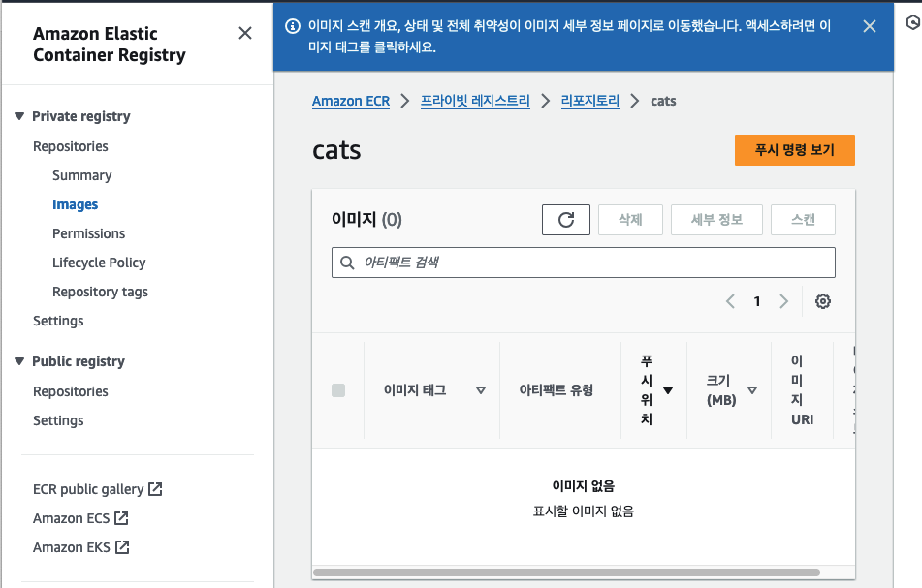Toggle the select-all images checkbox
This screenshot has height=588, width=922.
[338, 390]
